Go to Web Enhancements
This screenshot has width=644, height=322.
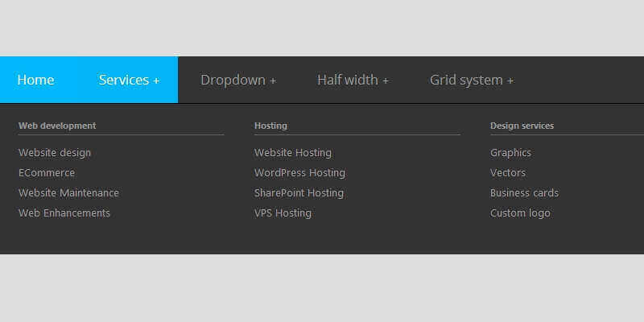pyautogui.click(x=64, y=213)
